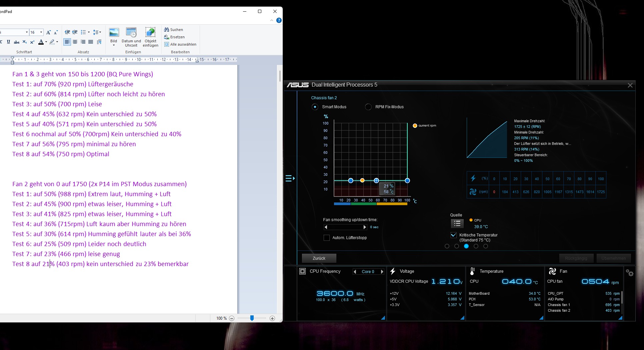Click the Temperature thermometer icon

(472, 271)
